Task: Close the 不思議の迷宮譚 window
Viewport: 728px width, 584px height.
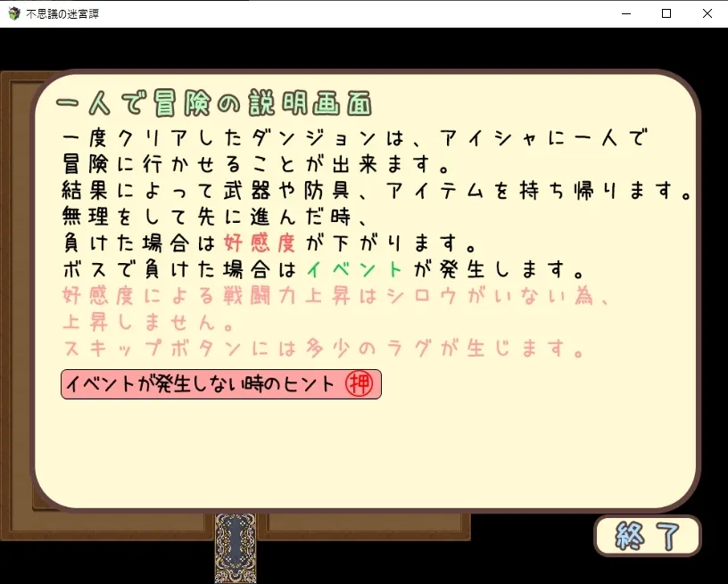Action: pos(707,13)
